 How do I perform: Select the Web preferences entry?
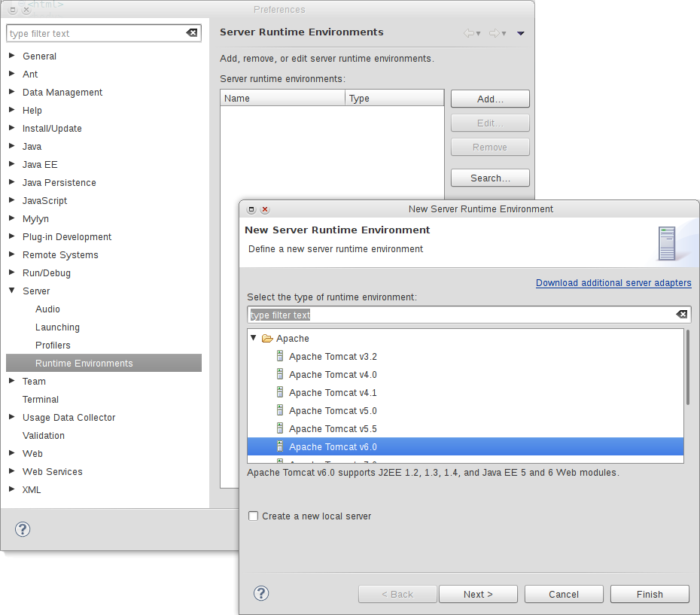pos(32,454)
